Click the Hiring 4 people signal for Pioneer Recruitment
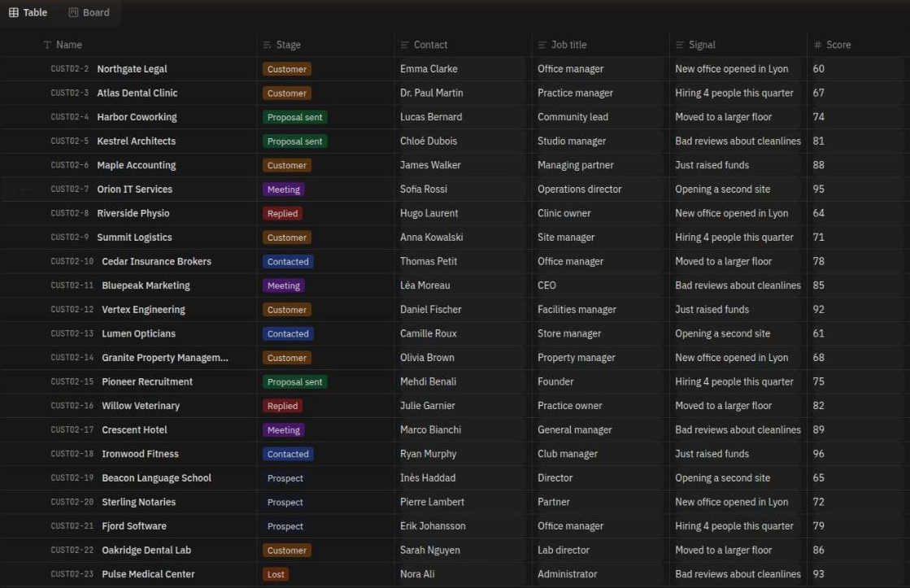 click(x=734, y=382)
